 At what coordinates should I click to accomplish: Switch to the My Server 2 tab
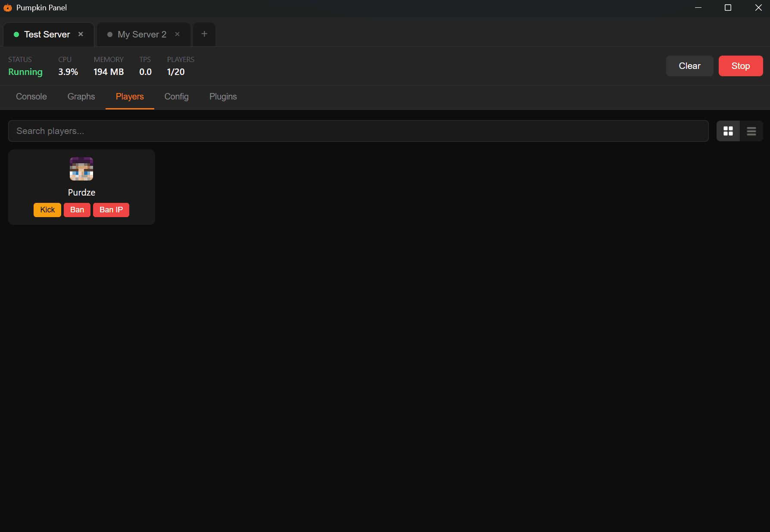pyautogui.click(x=142, y=34)
